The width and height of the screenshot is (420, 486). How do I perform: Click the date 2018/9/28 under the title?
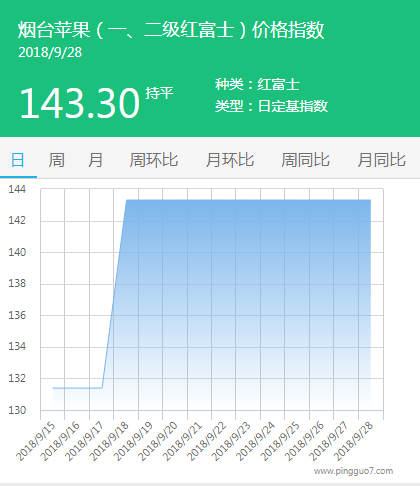tap(50, 52)
